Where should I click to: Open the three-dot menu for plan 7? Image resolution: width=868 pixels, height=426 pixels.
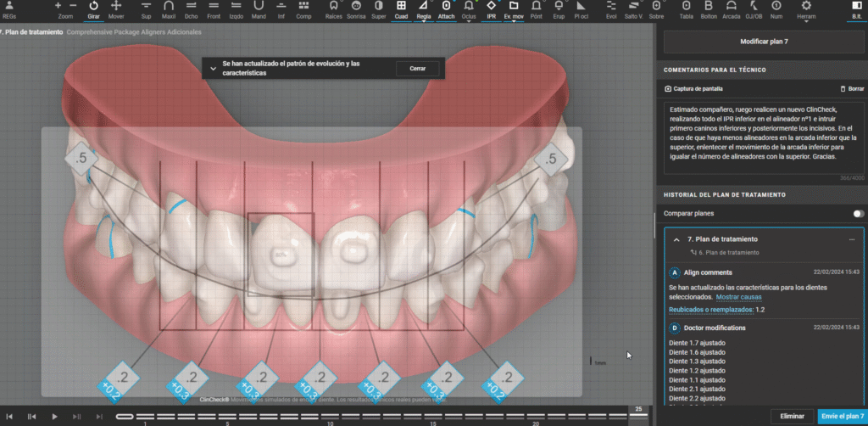point(852,240)
